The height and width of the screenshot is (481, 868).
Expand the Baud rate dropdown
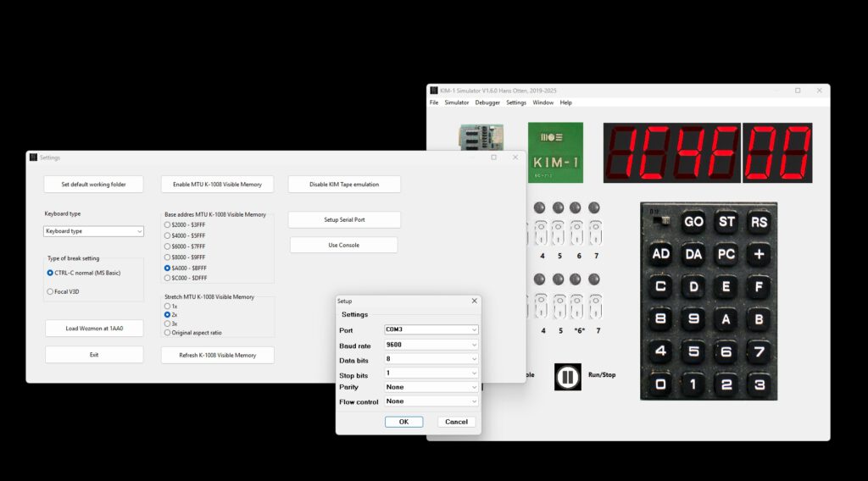pos(431,345)
